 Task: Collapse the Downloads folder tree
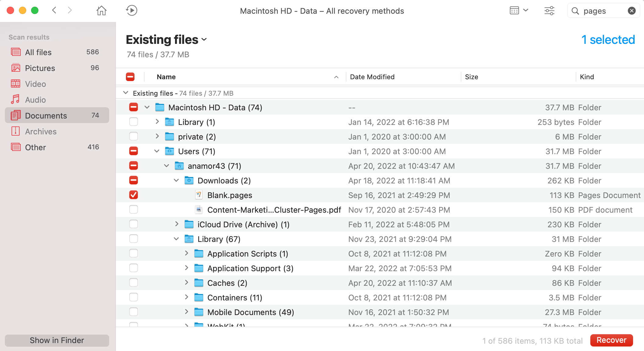(x=177, y=180)
